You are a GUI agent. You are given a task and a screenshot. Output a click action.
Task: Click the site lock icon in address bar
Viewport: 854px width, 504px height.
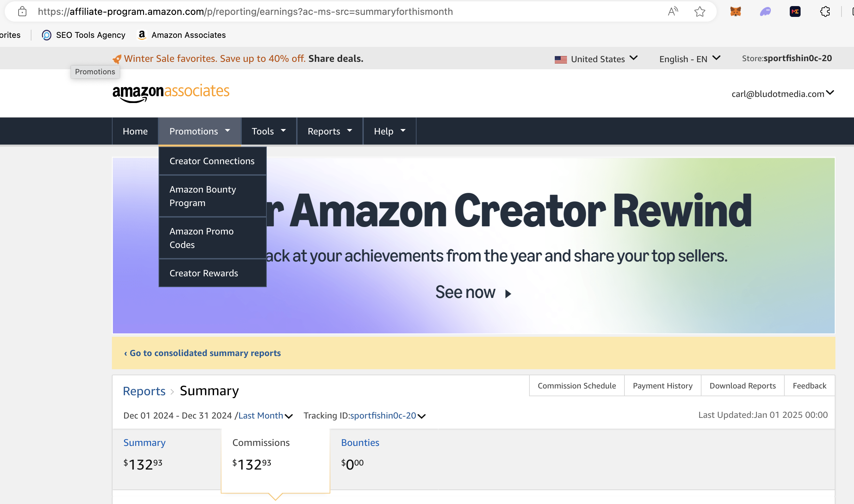[x=22, y=11]
